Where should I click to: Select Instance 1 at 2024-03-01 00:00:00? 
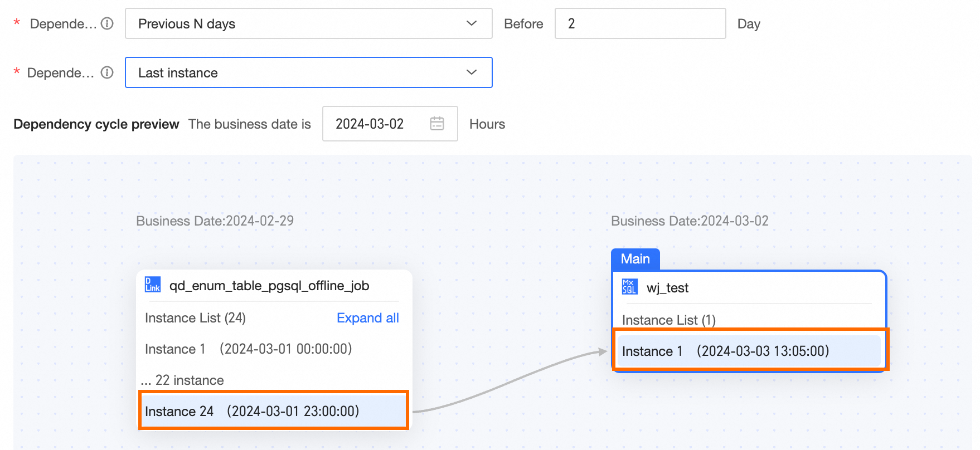[x=249, y=349]
